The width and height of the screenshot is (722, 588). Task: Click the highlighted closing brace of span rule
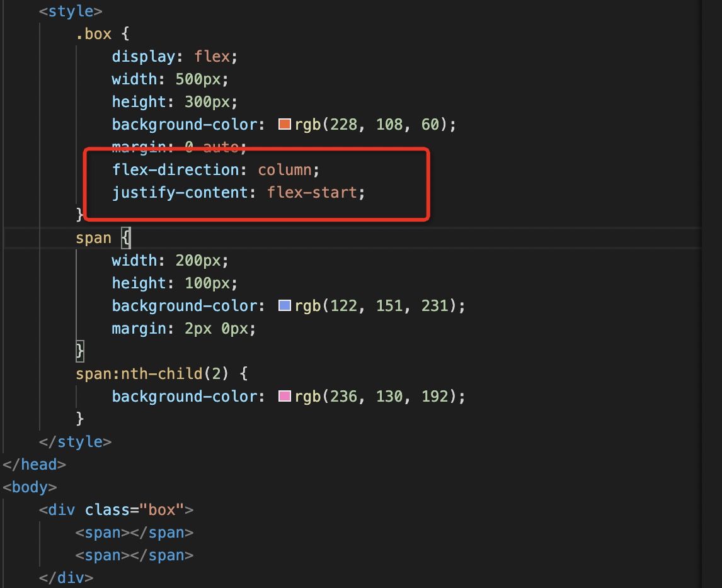pos(79,351)
